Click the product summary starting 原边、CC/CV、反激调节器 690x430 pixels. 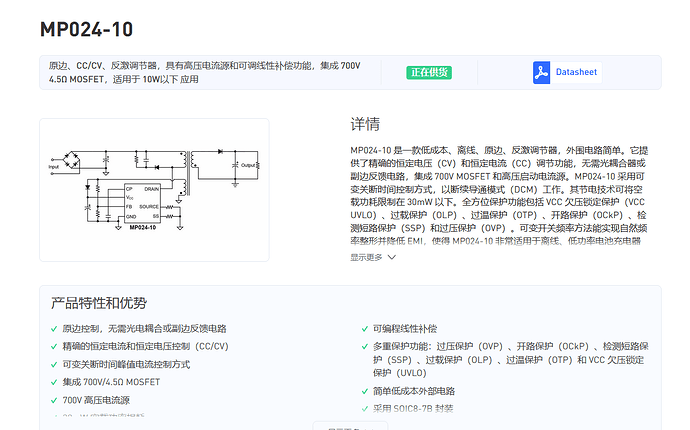205,73
